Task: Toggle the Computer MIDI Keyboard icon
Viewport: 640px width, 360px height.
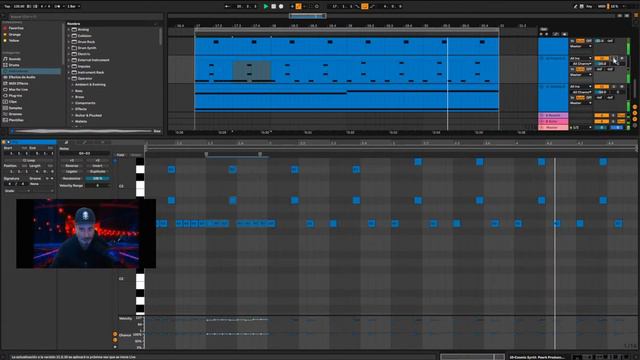Action: (x=582, y=6)
